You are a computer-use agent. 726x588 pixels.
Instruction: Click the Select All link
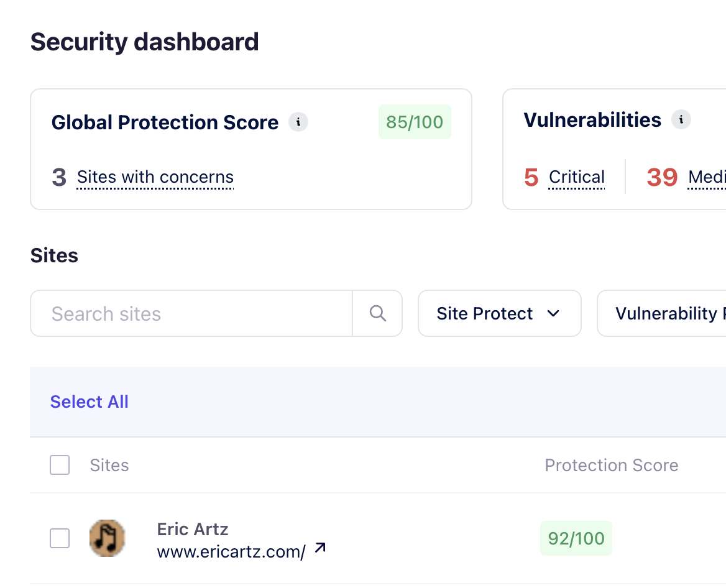tap(90, 402)
